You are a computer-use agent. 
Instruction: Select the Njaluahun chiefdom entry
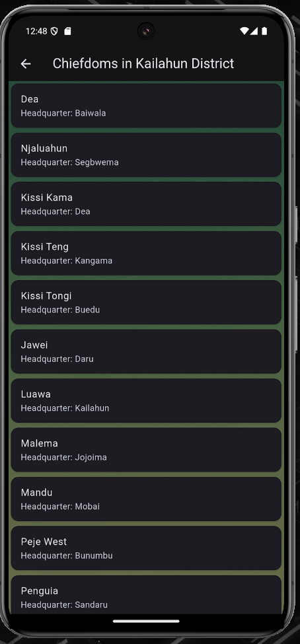(146, 155)
